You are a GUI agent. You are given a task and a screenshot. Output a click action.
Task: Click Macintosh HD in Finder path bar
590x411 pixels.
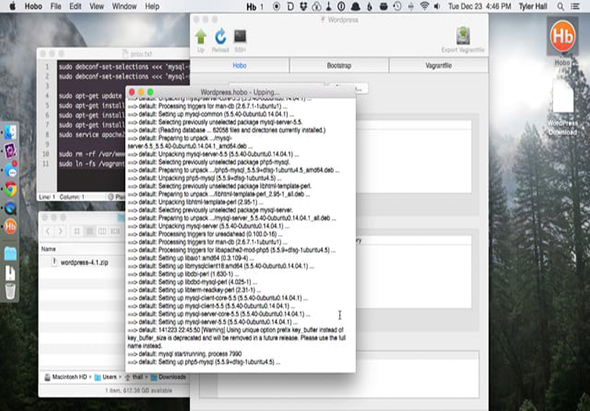tap(66, 377)
